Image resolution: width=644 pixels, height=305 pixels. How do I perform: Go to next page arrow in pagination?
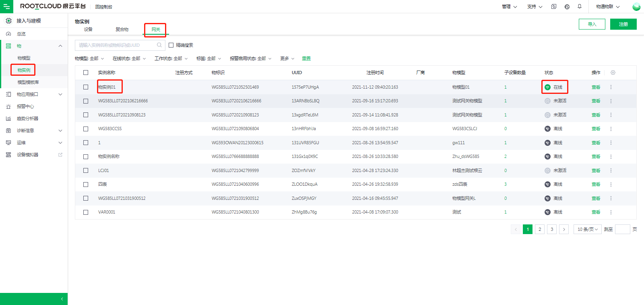coord(564,229)
